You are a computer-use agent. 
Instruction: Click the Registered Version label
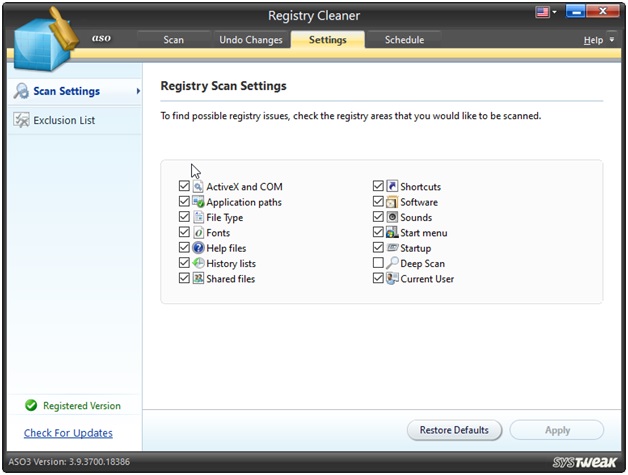[x=82, y=406]
